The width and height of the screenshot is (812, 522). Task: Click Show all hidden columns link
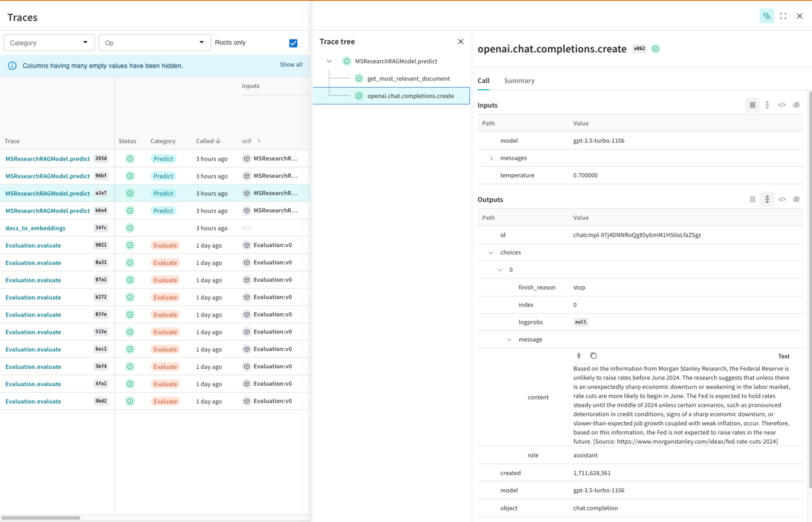pyautogui.click(x=291, y=64)
